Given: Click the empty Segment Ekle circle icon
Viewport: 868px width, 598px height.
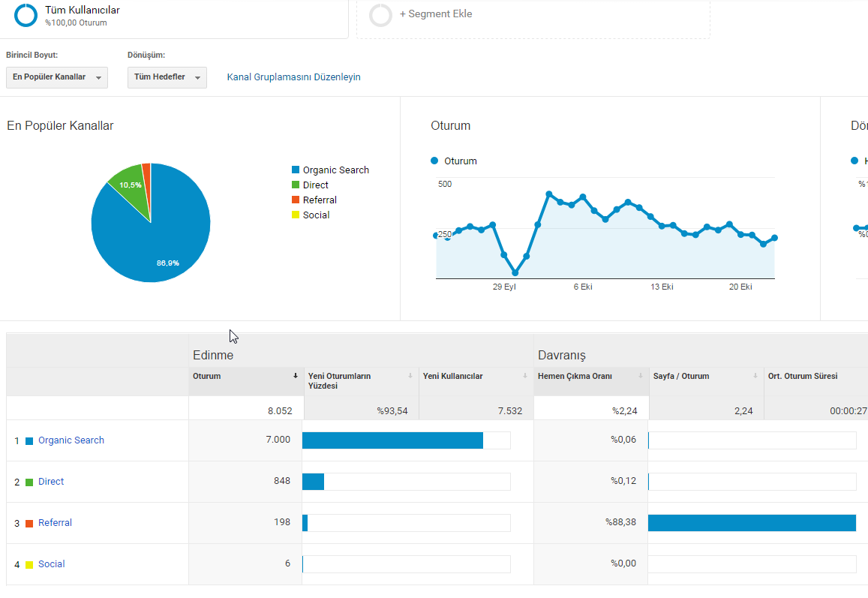Looking at the screenshot, I should pyautogui.click(x=381, y=15).
